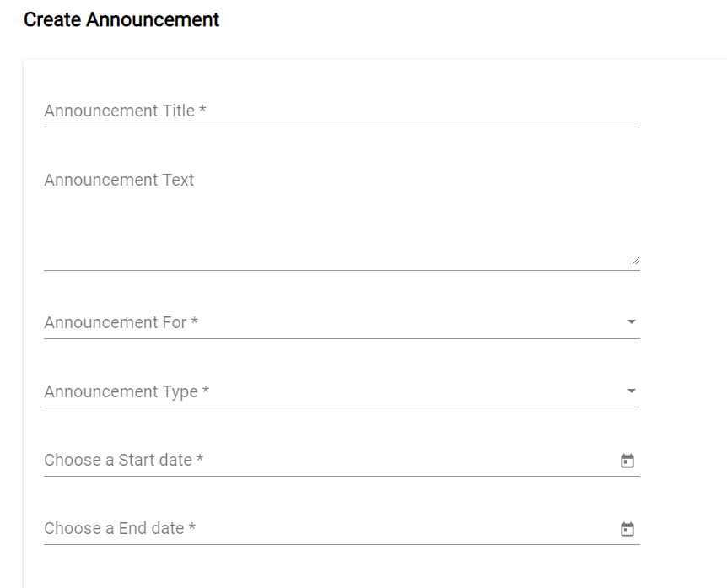Click the asterisk beside Announcement Title
The width and height of the screenshot is (727, 588).
202,111
